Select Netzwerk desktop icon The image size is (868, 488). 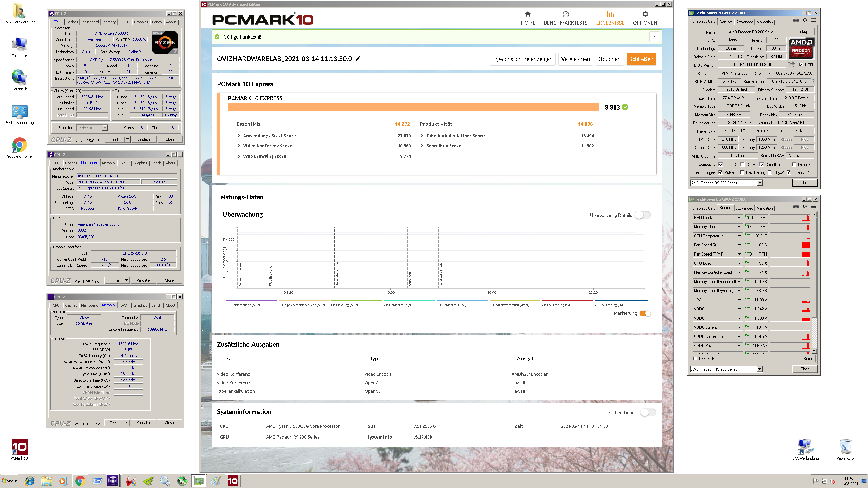[x=19, y=81]
